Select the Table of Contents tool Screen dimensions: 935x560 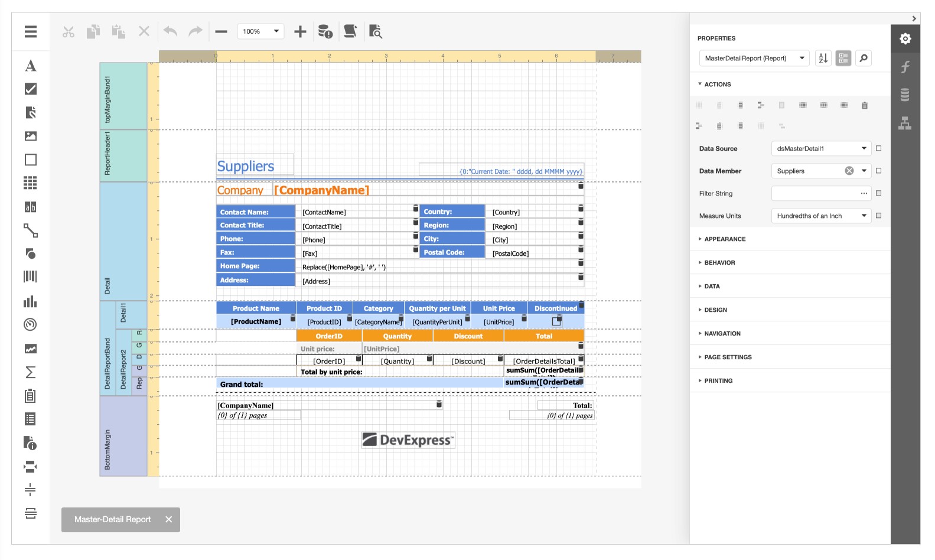pyautogui.click(x=31, y=419)
